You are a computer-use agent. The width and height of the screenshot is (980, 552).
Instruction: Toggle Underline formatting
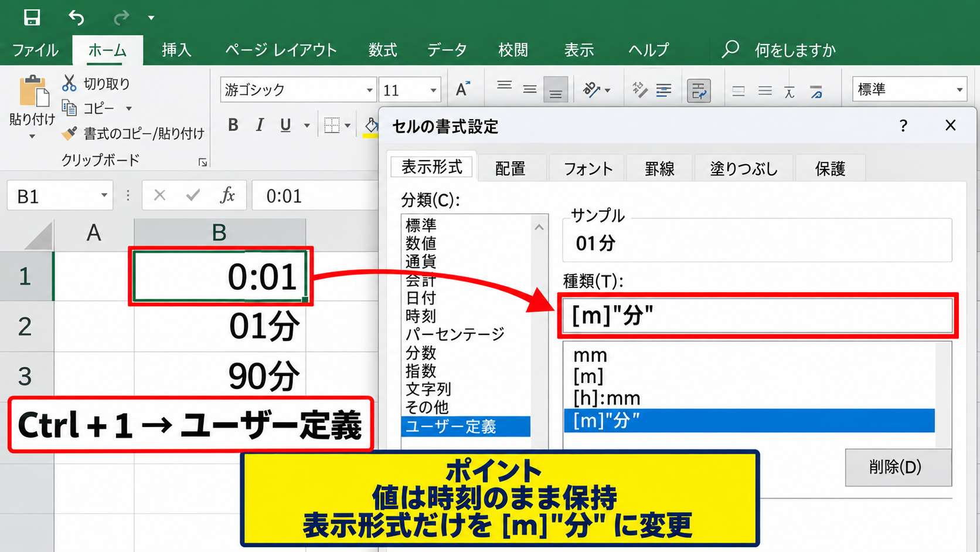click(285, 125)
